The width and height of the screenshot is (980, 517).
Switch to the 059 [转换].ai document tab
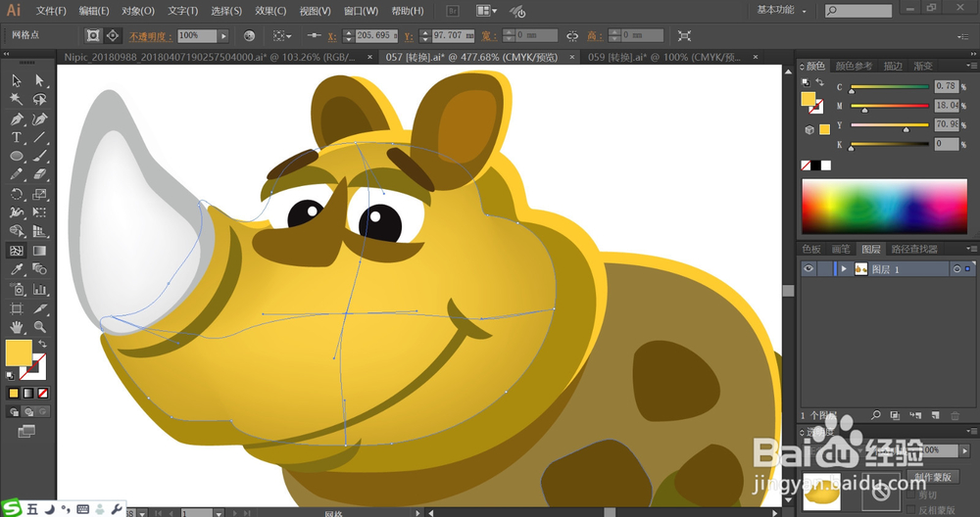click(664, 57)
